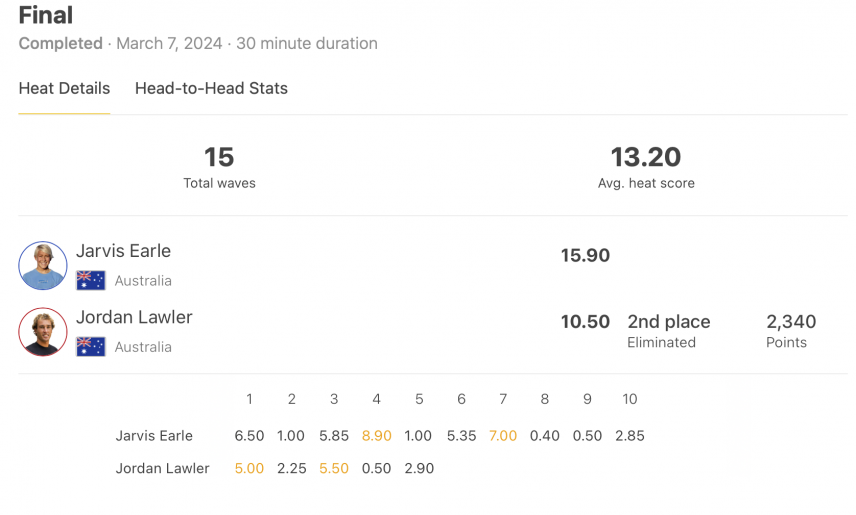Click wave column header number 10
Image resolution: width=856 pixels, height=515 pixels.
click(629, 399)
